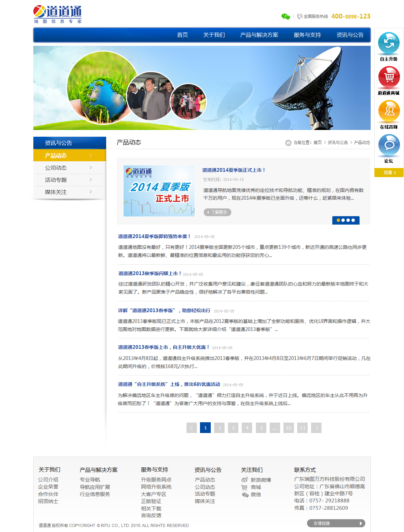The width and height of the screenshot is (404, 532).
Task: Open 服务与支持 in the main navigation
Action: pyautogui.click(x=307, y=35)
